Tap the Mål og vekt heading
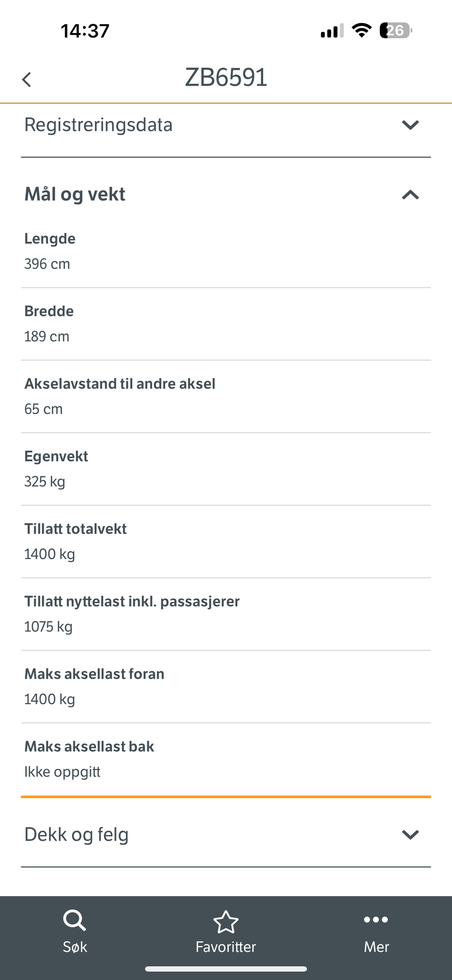 pos(75,194)
